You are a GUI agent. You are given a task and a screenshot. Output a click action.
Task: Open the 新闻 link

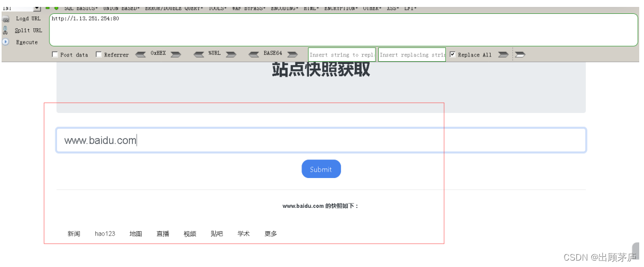(74, 234)
